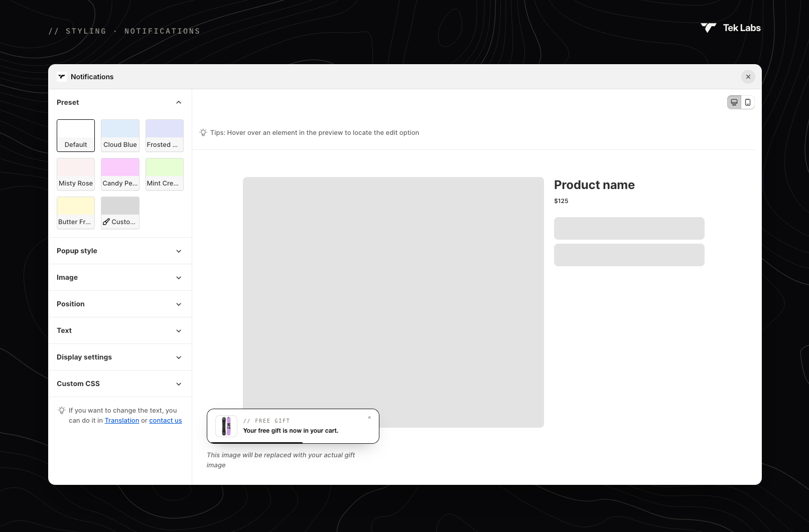Open the Translation link
809x532 pixels.
(x=122, y=420)
